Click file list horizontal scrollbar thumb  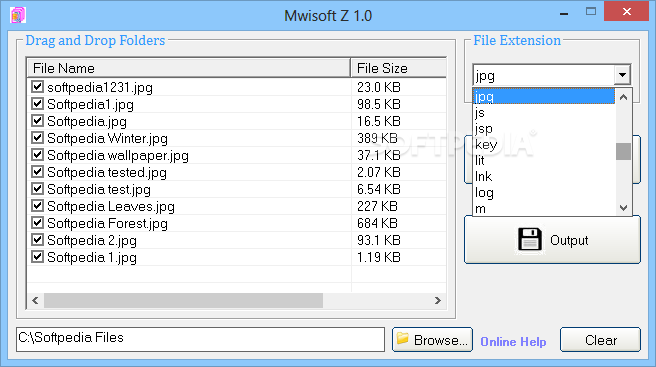[x=183, y=300]
